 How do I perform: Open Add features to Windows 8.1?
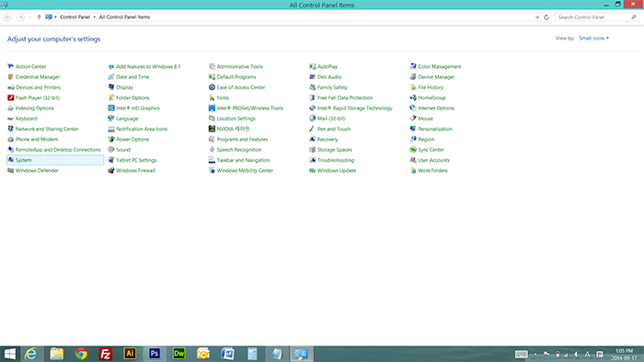(148, 66)
